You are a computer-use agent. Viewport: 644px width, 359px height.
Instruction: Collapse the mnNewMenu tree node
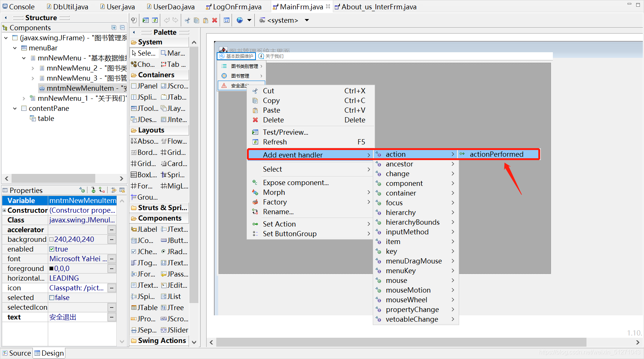pos(24,58)
